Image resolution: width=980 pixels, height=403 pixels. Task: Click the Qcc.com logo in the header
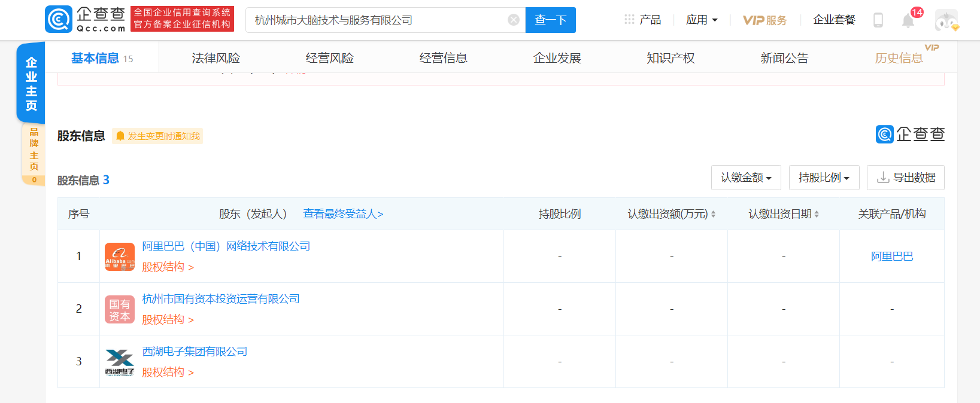(x=86, y=19)
